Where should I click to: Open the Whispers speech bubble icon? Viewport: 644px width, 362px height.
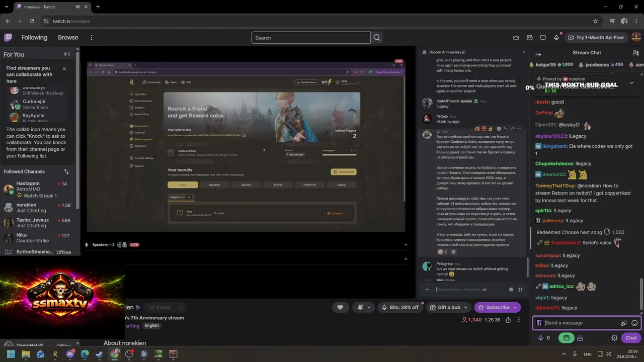(x=543, y=38)
